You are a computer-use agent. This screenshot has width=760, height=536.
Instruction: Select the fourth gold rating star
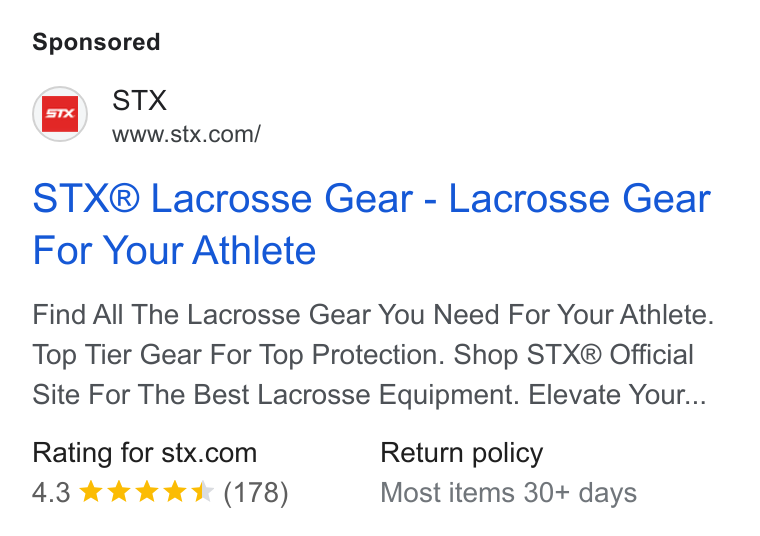tap(174, 491)
